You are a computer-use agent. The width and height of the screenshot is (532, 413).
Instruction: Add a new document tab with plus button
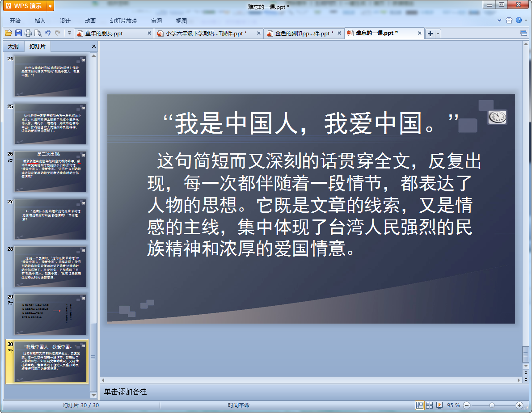(430, 34)
